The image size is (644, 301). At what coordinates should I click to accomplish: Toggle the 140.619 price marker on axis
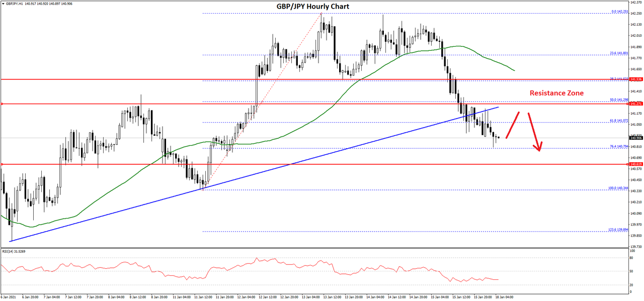635,163
